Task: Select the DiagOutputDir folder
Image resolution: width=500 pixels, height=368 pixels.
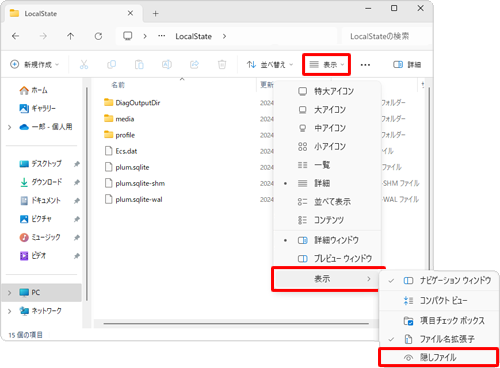Action: (132, 103)
